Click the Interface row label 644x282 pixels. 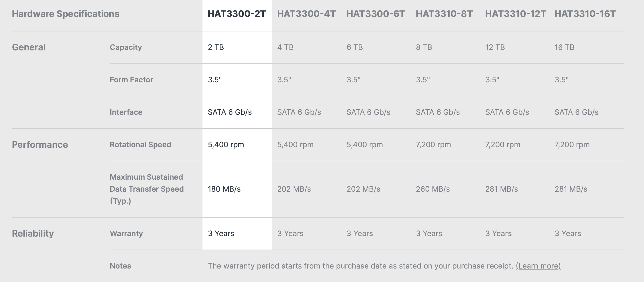(x=126, y=112)
